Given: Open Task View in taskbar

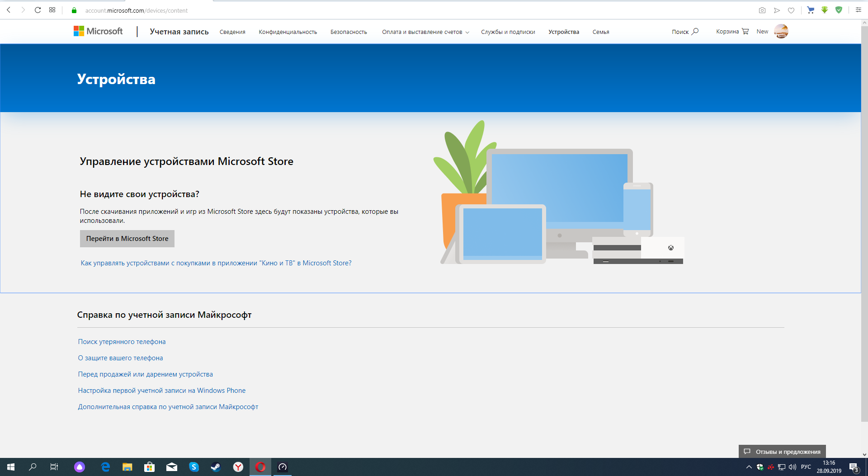Looking at the screenshot, I should pyautogui.click(x=54, y=467).
